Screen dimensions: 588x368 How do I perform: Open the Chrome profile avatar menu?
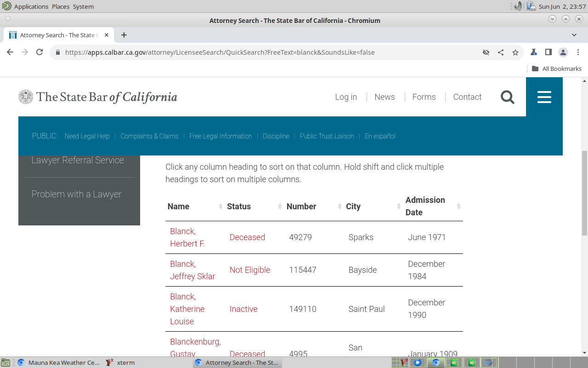tap(563, 52)
